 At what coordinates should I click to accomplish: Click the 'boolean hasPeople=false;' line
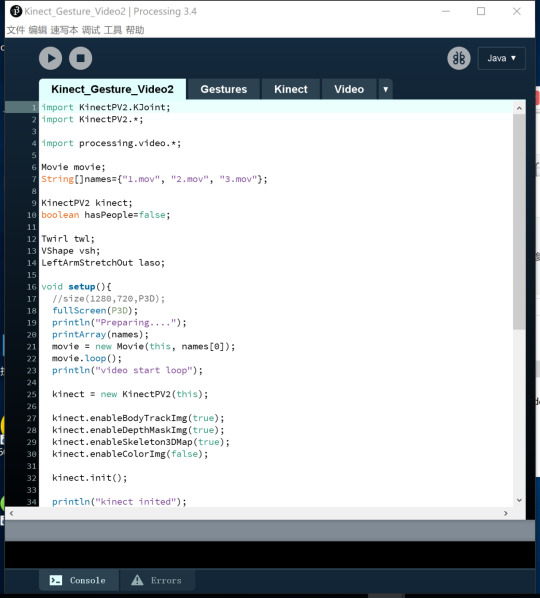click(x=106, y=215)
